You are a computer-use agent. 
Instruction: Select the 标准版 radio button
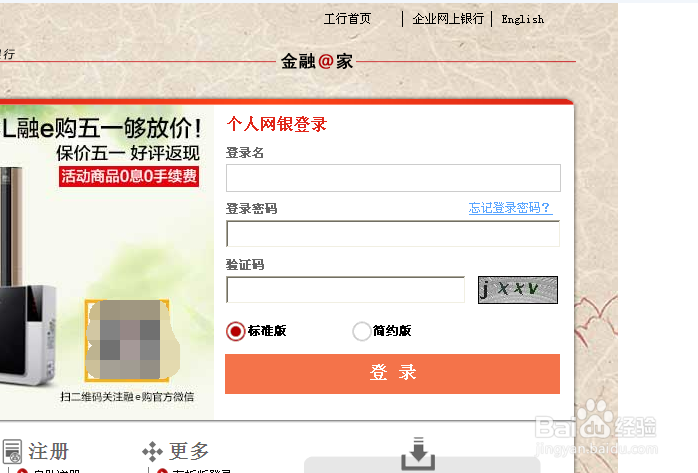click(x=235, y=331)
